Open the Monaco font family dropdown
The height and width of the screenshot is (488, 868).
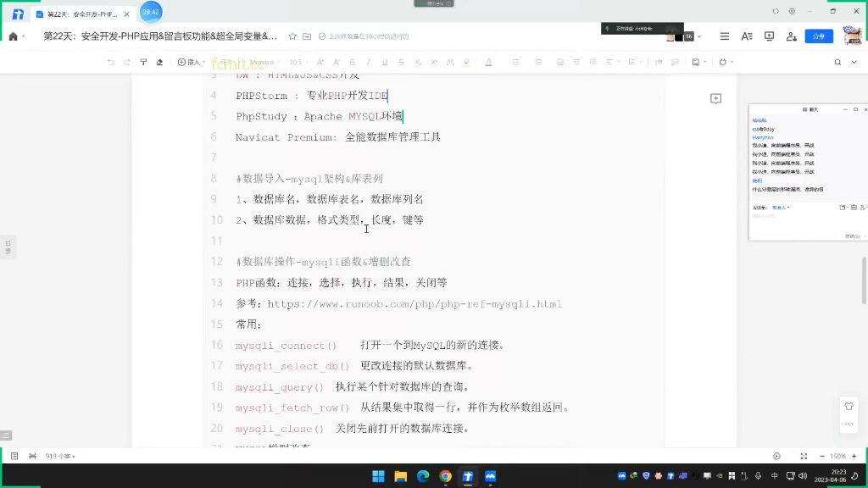(264, 62)
